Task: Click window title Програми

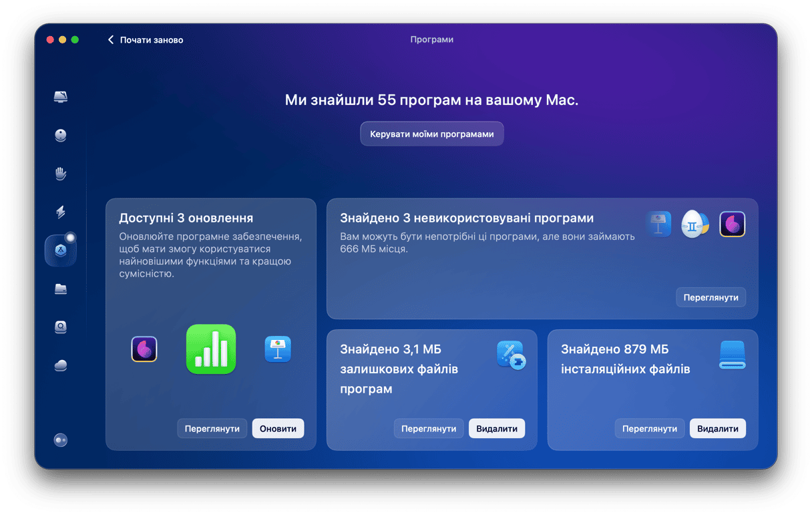Action: pos(431,40)
